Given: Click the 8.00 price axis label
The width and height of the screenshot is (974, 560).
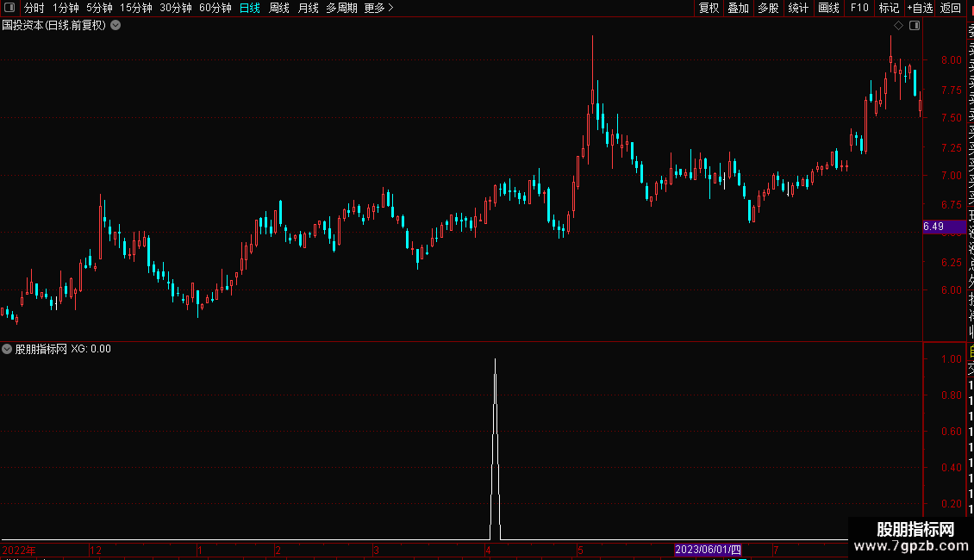Looking at the screenshot, I should [x=951, y=60].
